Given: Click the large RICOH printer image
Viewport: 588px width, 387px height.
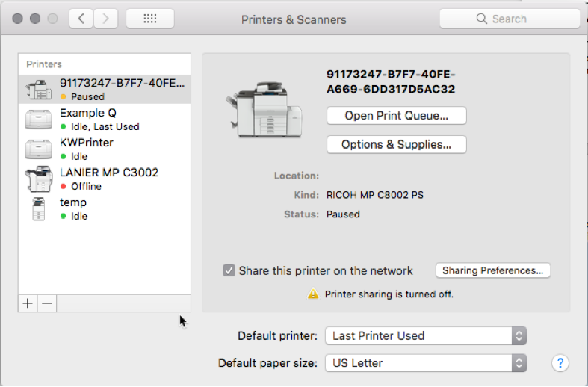Looking at the screenshot, I should coord(264,110).
